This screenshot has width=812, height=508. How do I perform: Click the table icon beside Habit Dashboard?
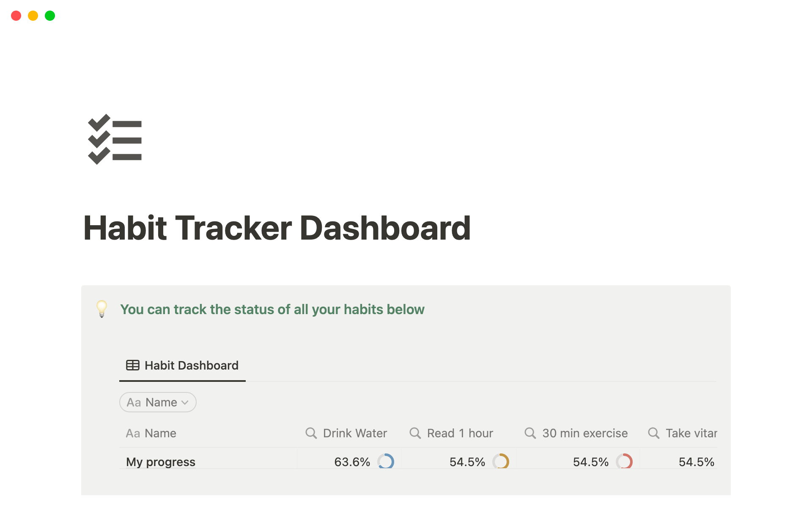pyautogui.click(x=133, y=365)
